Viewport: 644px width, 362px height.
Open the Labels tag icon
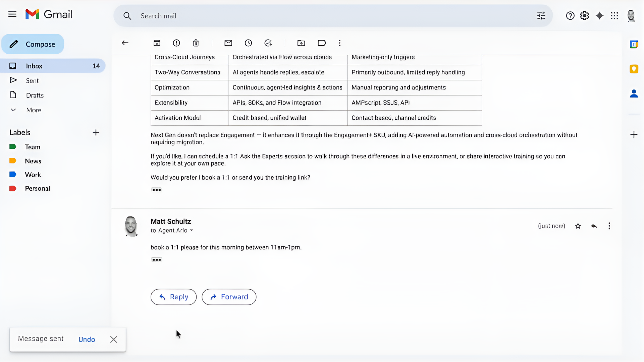point(322,43)
